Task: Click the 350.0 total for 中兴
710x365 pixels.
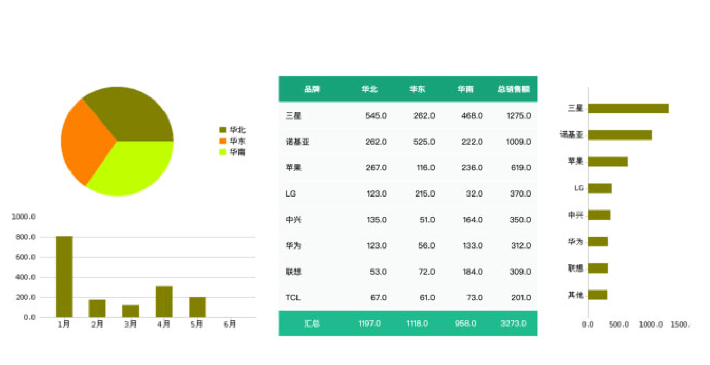Action: pos(520,220)
